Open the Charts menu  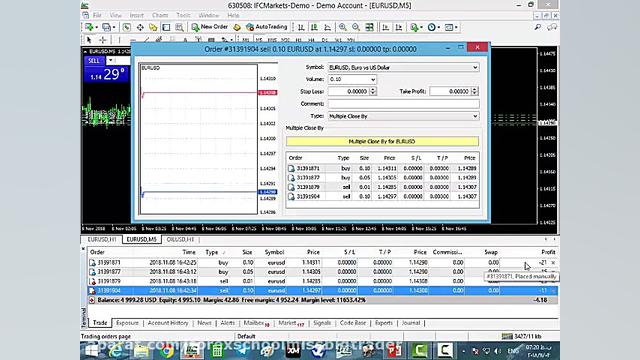(160, 15)
